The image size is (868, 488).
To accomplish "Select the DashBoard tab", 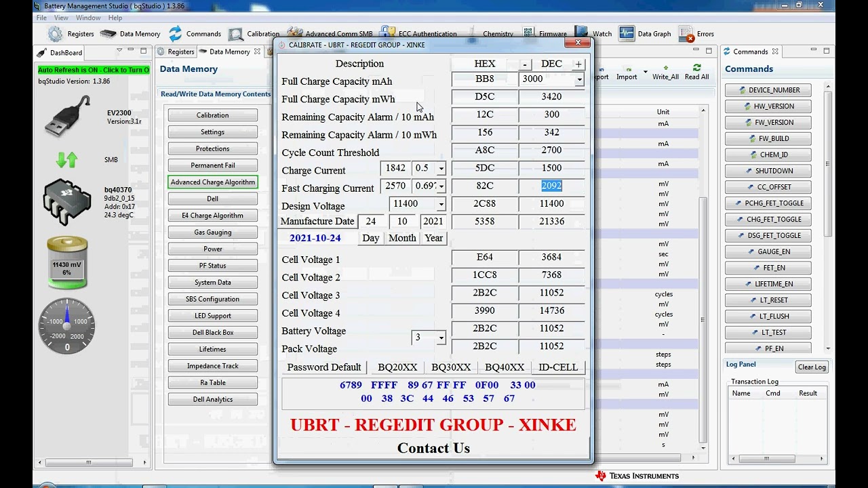I will point(60,52).
